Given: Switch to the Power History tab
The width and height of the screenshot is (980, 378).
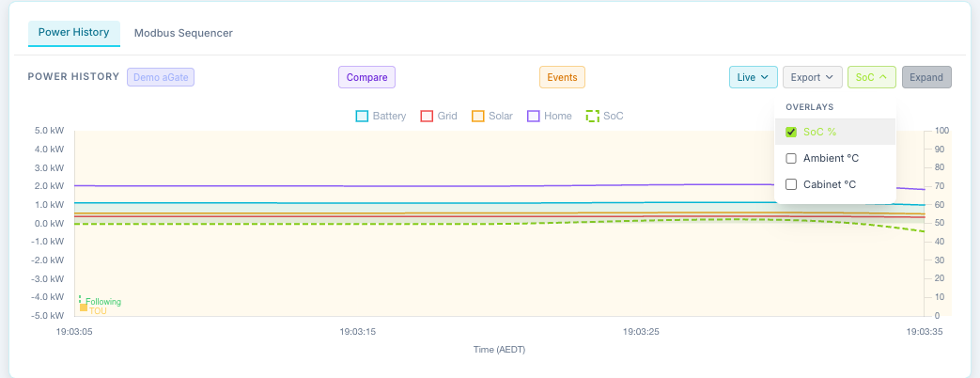Looking at the screenshot, I should pyautogui.click(x=73, y=33).
